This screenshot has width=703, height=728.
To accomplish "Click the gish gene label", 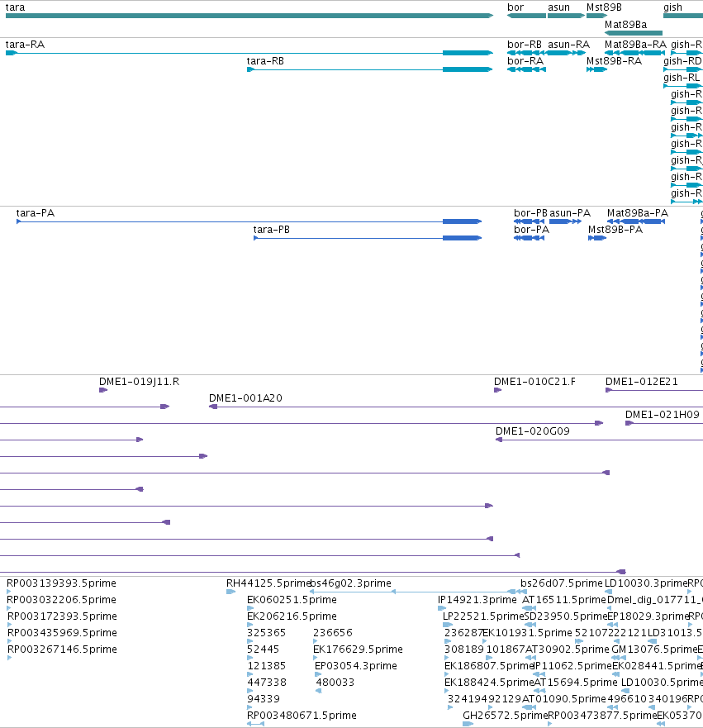I will coord(672,7).
